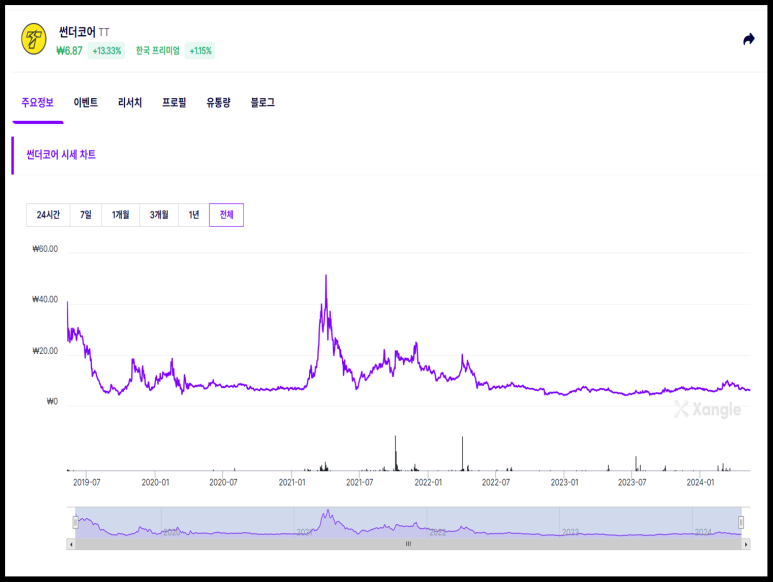Click the Thundercore yellow coin logo
The height and width of the screenshot is (582, 773).
pyautogui.click(x=34, y=39)
